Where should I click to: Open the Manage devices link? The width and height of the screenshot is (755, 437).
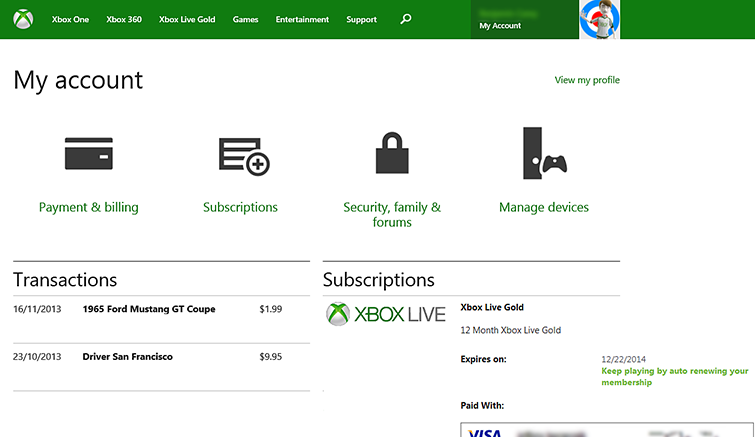(x=544, y=207)
